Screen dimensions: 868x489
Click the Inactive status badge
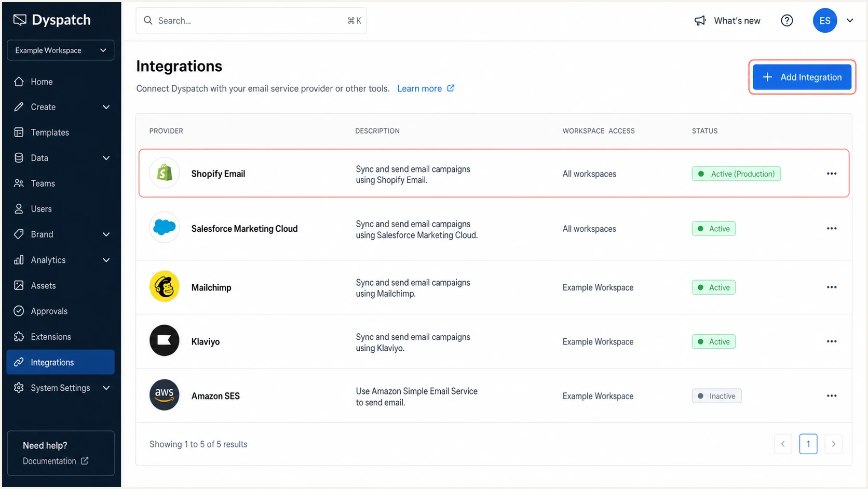point(716,396)
